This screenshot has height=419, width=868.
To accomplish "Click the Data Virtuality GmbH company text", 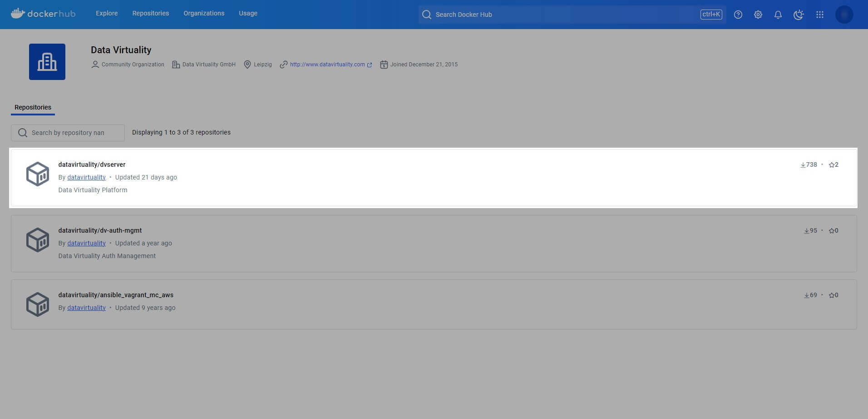I will click(209, 65).
